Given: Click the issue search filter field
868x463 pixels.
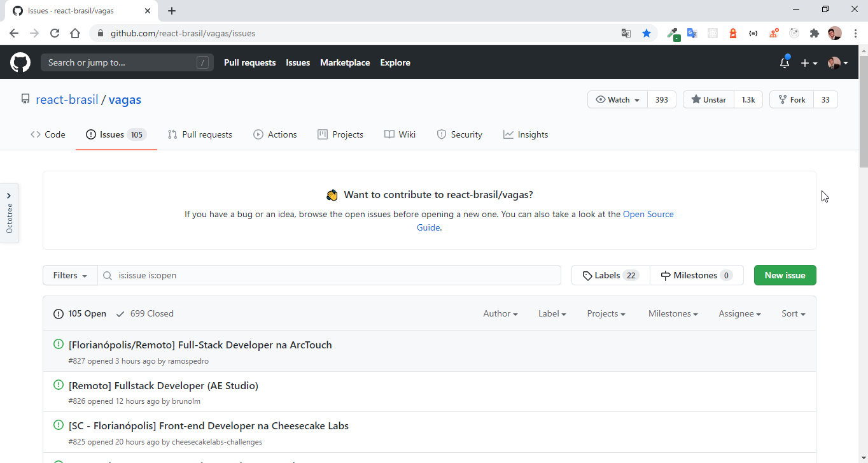Looking at the screenshot, I should click(x=330, y=275).
